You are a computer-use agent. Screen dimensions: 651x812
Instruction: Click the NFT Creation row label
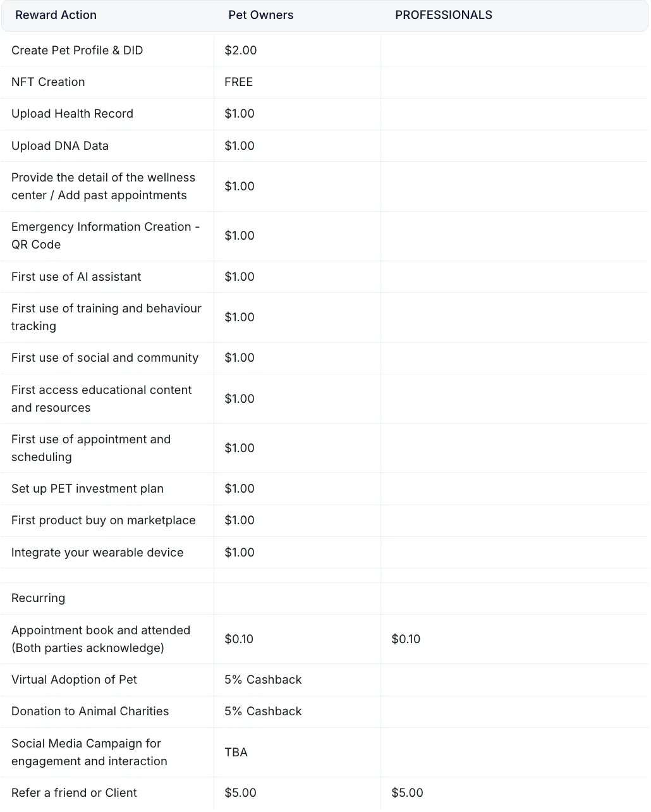point(48,82)
